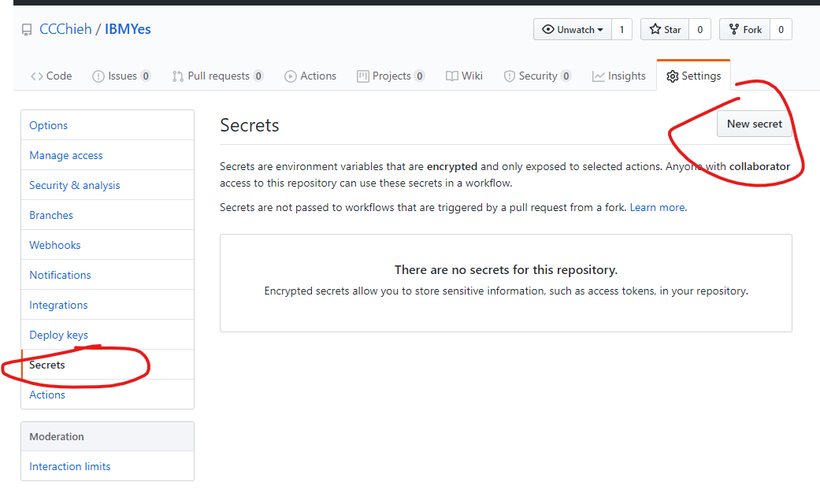The image size is (820, 504).
Task: Click the Pull requests branch icon
Action: click(x=178, y=76)
